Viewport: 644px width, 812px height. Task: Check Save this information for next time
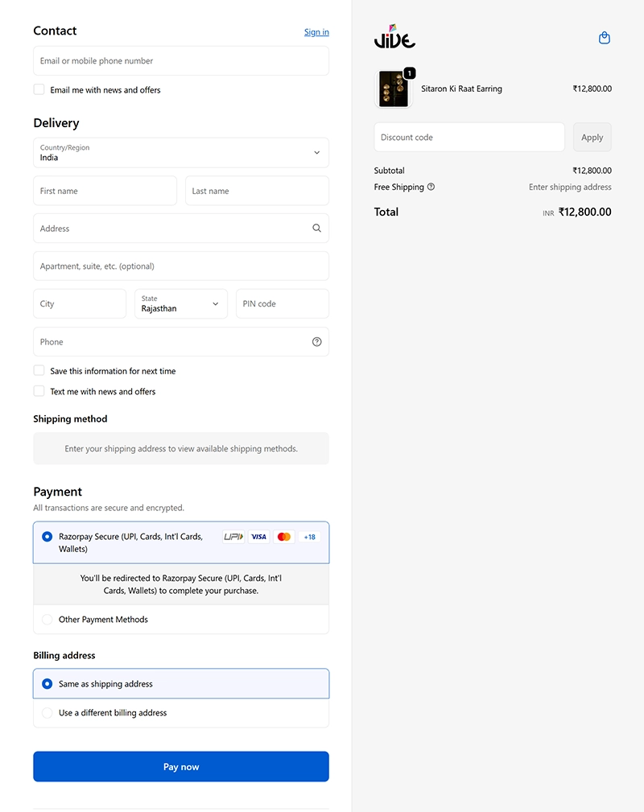pos(39,371)
